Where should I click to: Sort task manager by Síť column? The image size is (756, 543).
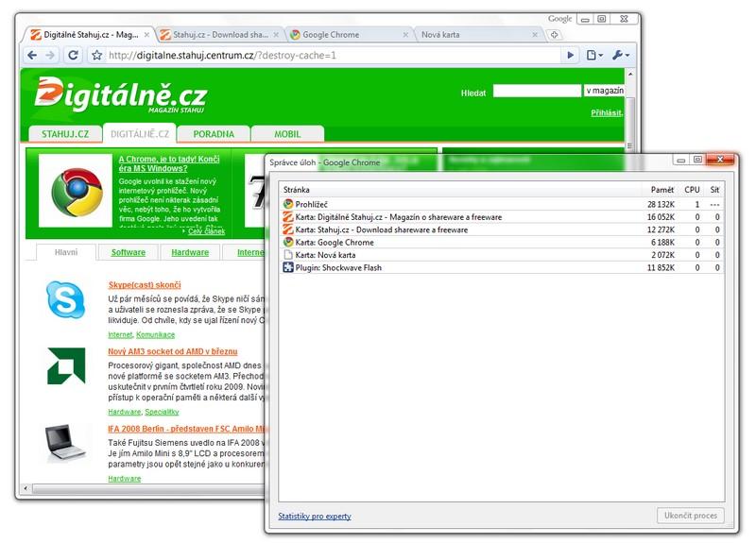714,190
